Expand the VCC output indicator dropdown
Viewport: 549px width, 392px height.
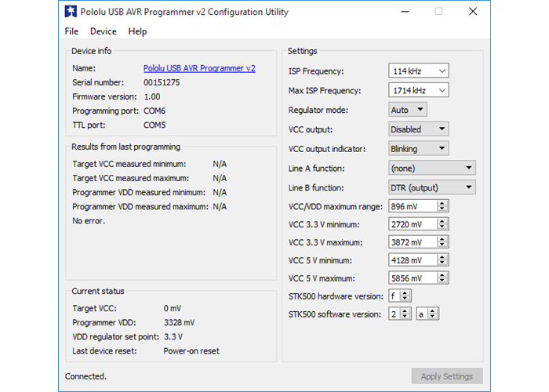pos(419,149)
